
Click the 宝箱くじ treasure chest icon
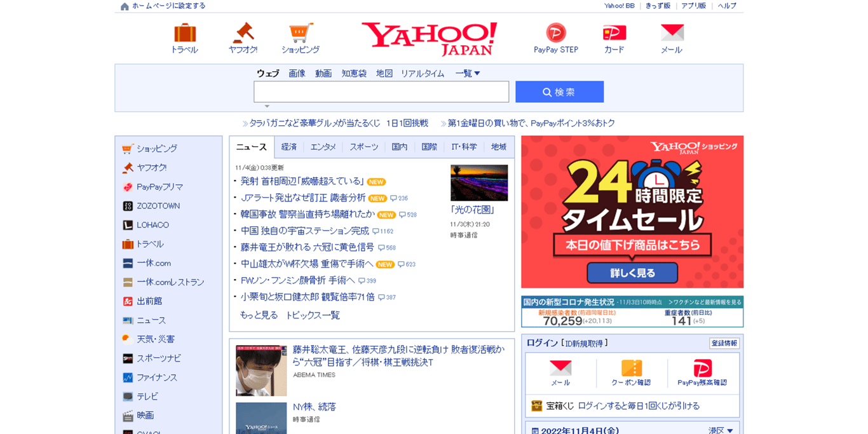[537, 405]
